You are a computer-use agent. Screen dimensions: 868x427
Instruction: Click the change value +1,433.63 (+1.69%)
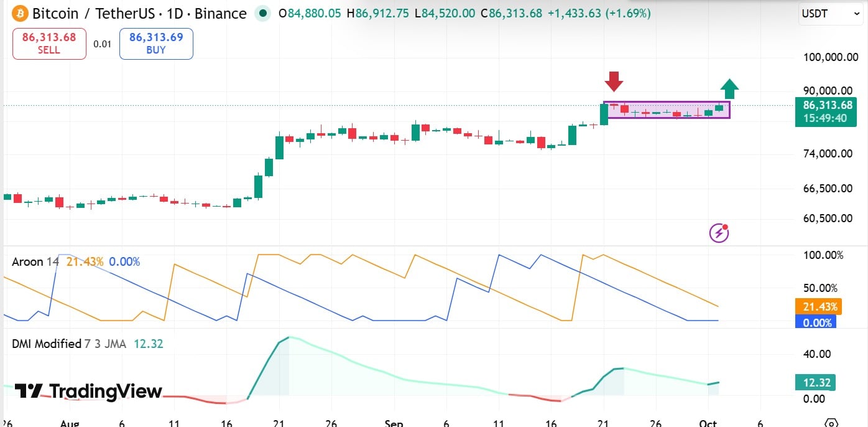click(x=599, y=13)
